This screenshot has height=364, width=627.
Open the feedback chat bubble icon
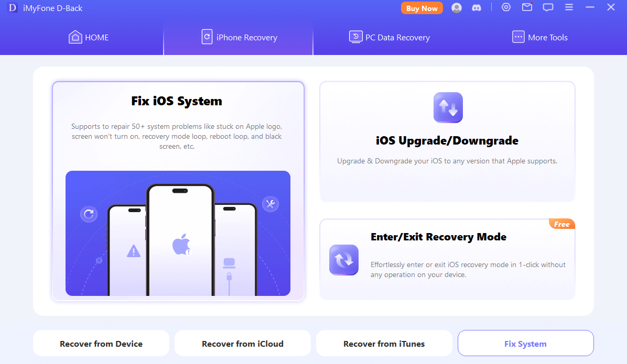coord(548,7)
